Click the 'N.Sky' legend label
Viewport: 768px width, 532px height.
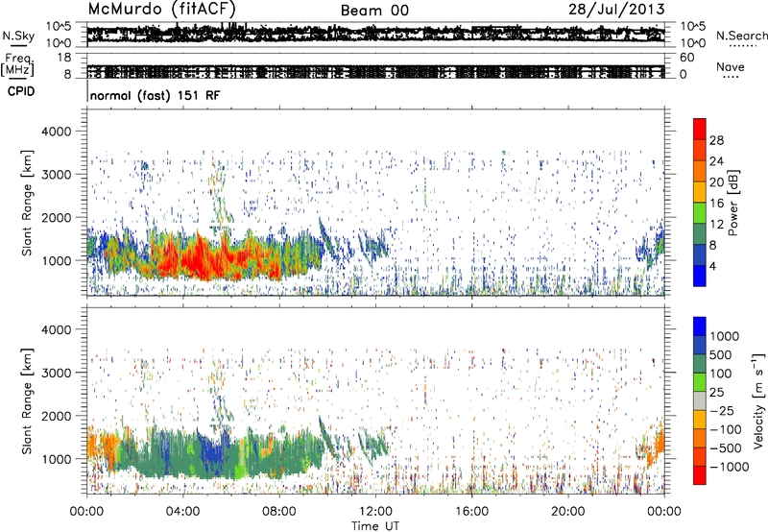point(18,36)
